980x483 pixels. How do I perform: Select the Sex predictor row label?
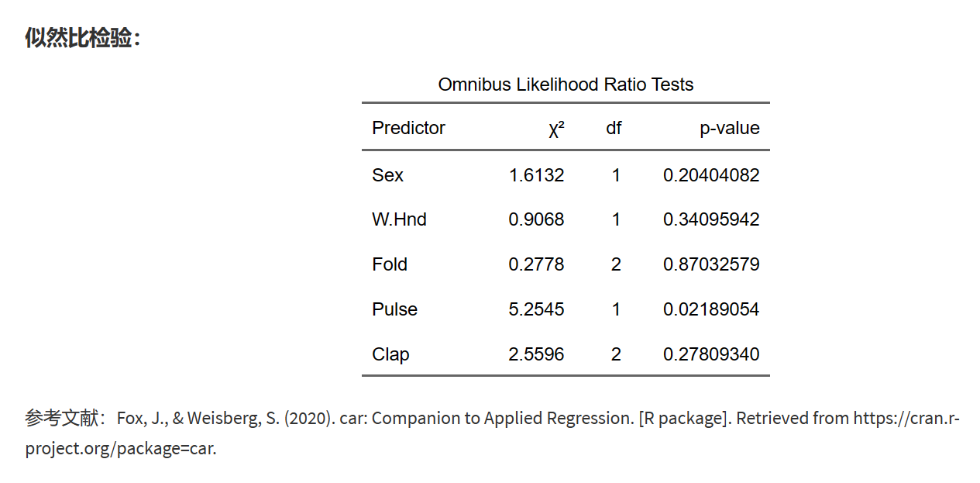point(387,175)
